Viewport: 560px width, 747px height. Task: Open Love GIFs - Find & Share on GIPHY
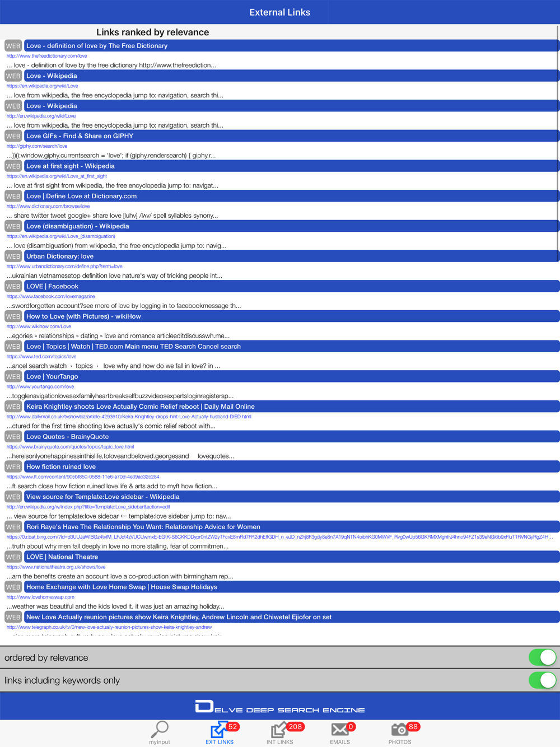292,136
